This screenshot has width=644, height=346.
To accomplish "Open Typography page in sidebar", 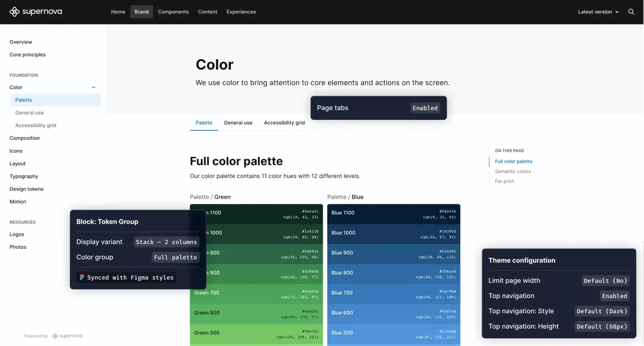I will click(24, 176).
